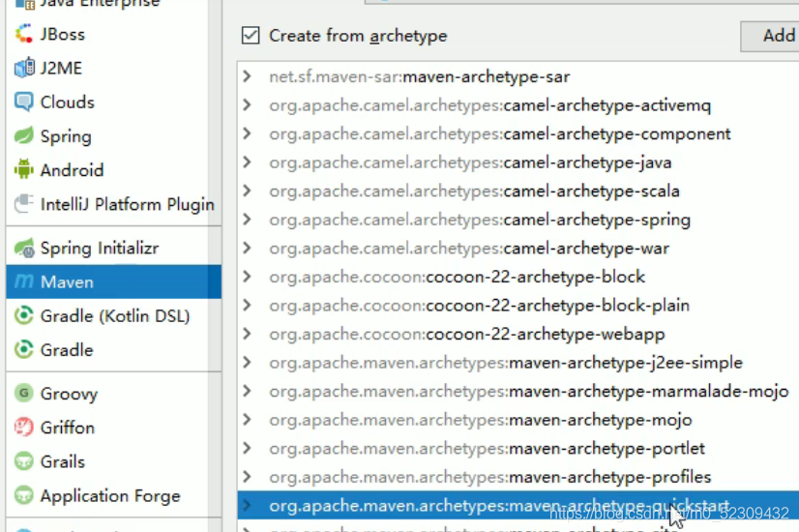Expand cocoon-22-archetype-webapp node

(x=247, y=334)
